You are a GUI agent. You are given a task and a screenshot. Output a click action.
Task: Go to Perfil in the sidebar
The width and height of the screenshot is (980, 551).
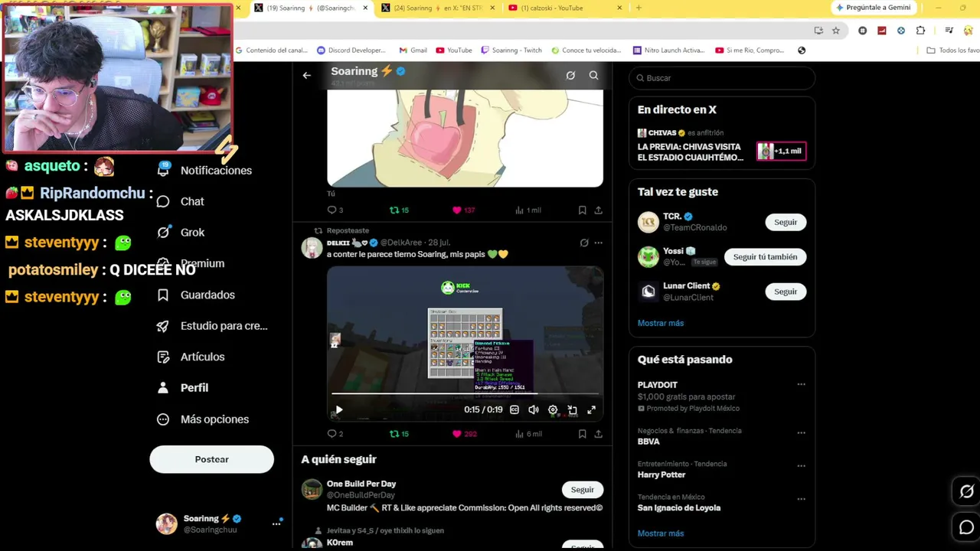point(182,388)
